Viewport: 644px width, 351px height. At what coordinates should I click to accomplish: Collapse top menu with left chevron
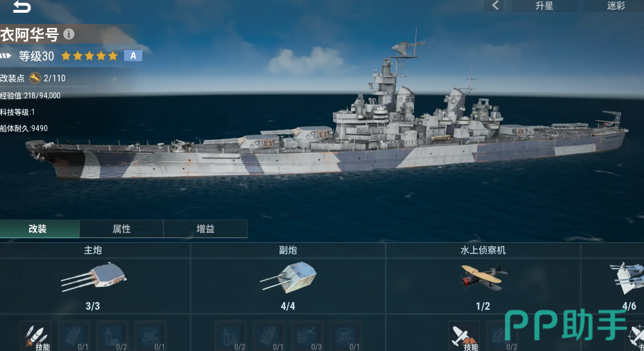pyautogui.click(x=495, y=6)
